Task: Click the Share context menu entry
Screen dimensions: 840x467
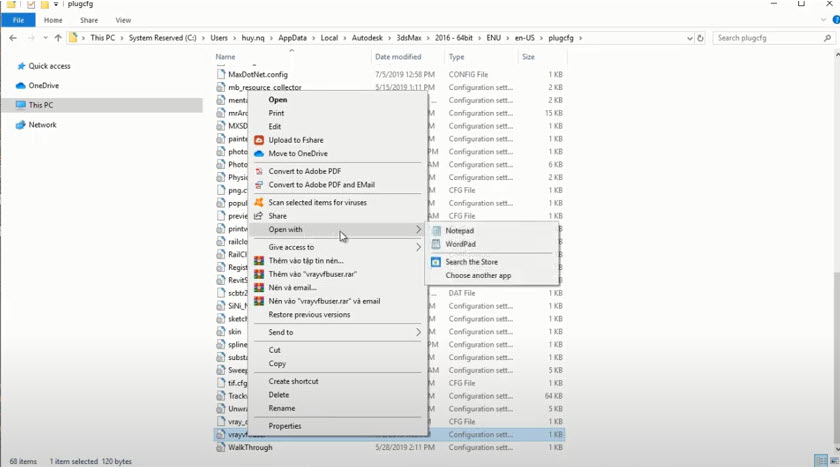Action: pos(277,216)
